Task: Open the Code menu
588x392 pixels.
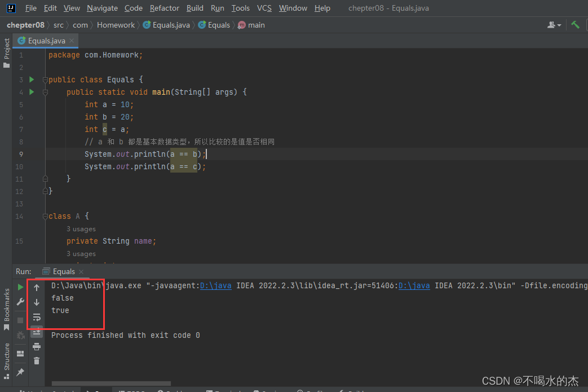Action: click(134, 8)
